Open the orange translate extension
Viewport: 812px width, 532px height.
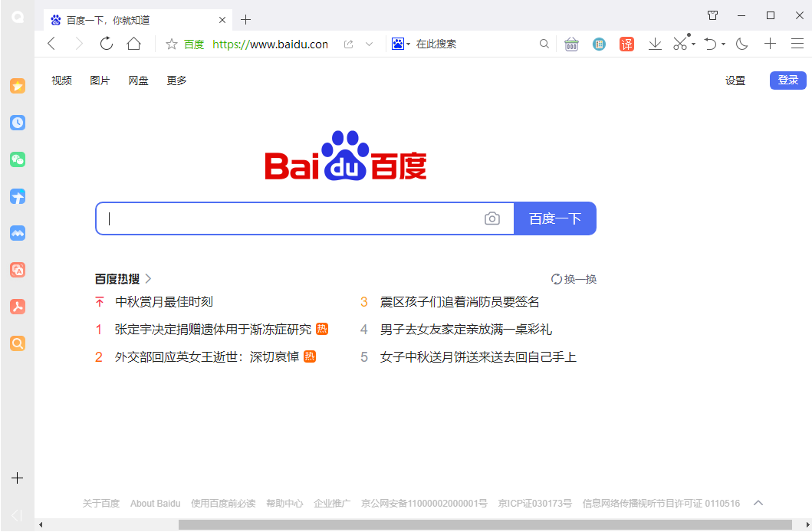[626, 44]
